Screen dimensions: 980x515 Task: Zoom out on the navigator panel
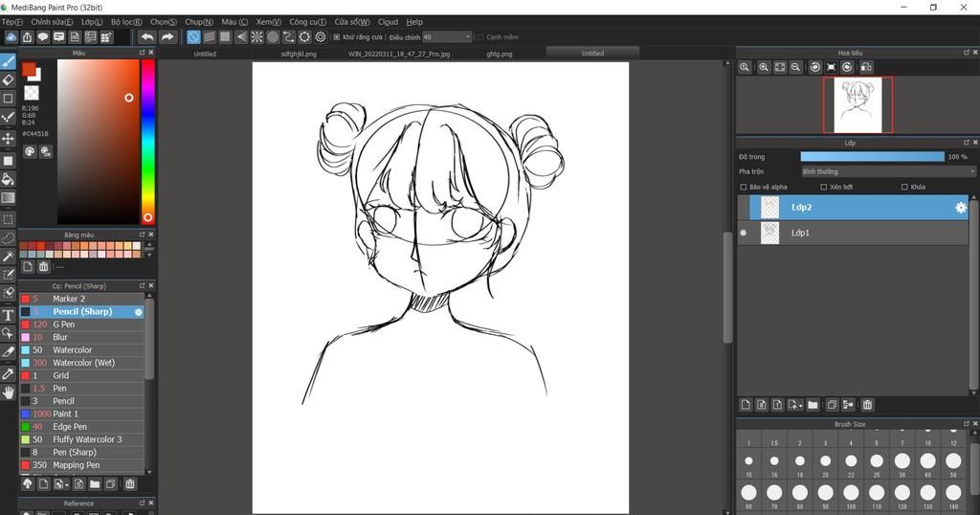[x=795, y=68]
